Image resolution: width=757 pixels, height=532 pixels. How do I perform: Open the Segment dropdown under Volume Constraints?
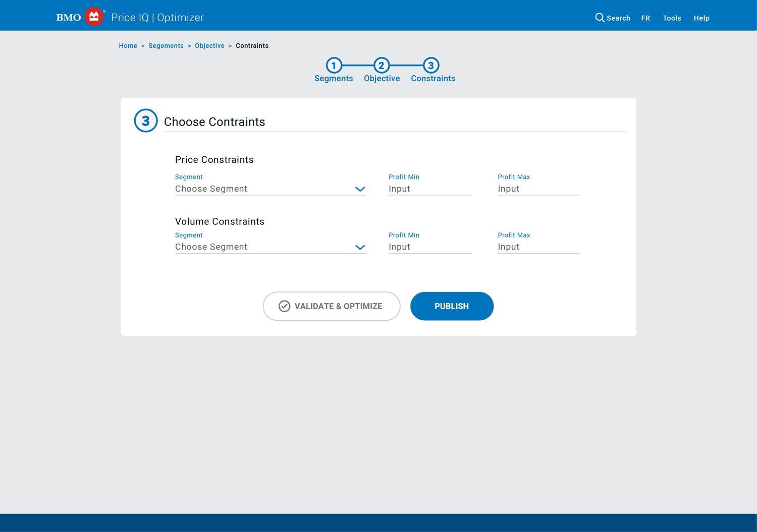click(x=271, y=247)
